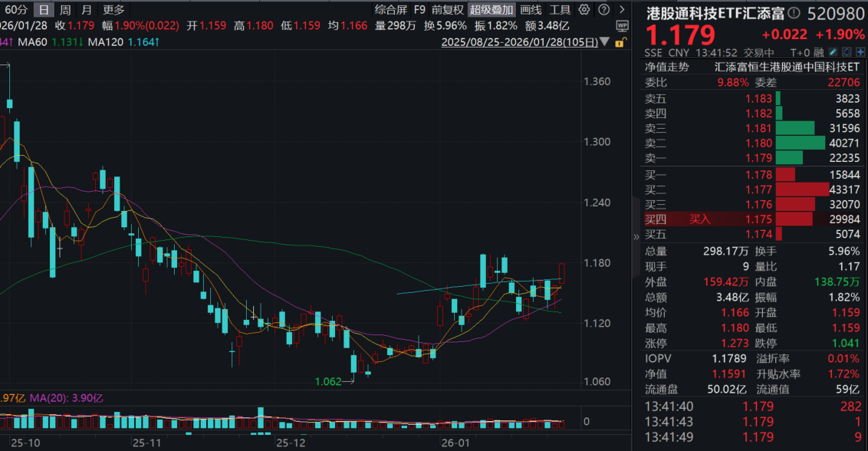Screen dimensions: 868x451
Task: Open the 综合屏 view
Action: pyautogui.click(x=391, y=10)
